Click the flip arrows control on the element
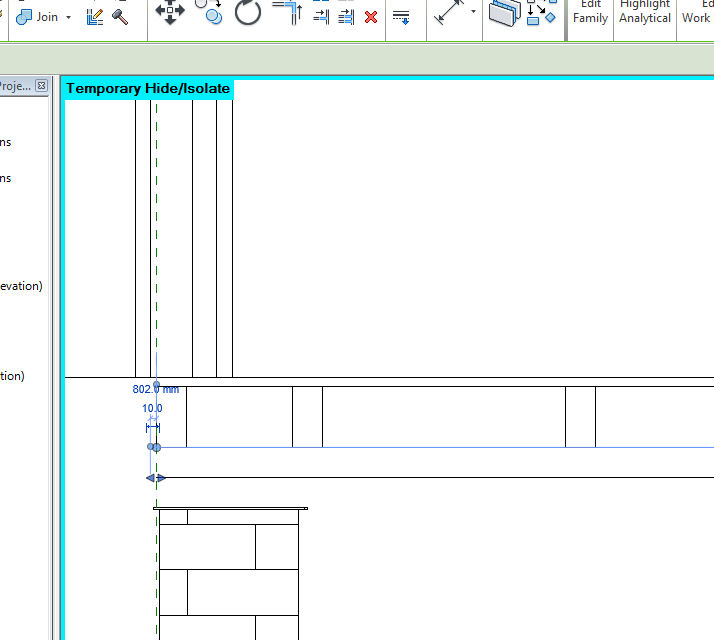 (x=156, y=478)
